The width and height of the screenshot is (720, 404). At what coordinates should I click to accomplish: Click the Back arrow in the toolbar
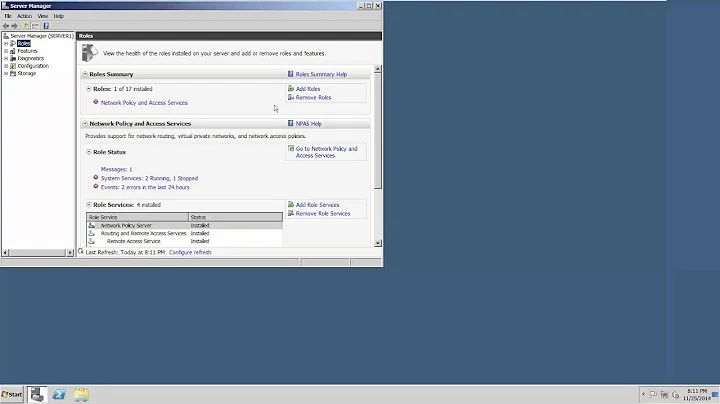pos(6,26)
